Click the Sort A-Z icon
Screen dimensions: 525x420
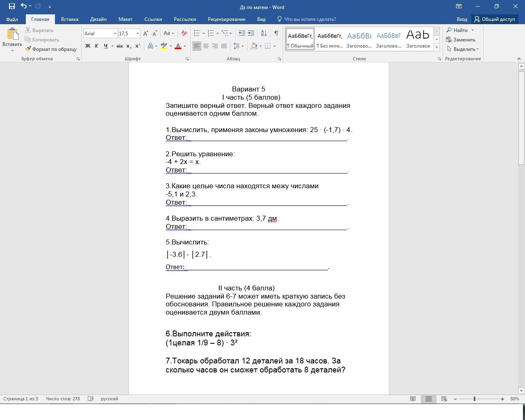click(264, 33)
